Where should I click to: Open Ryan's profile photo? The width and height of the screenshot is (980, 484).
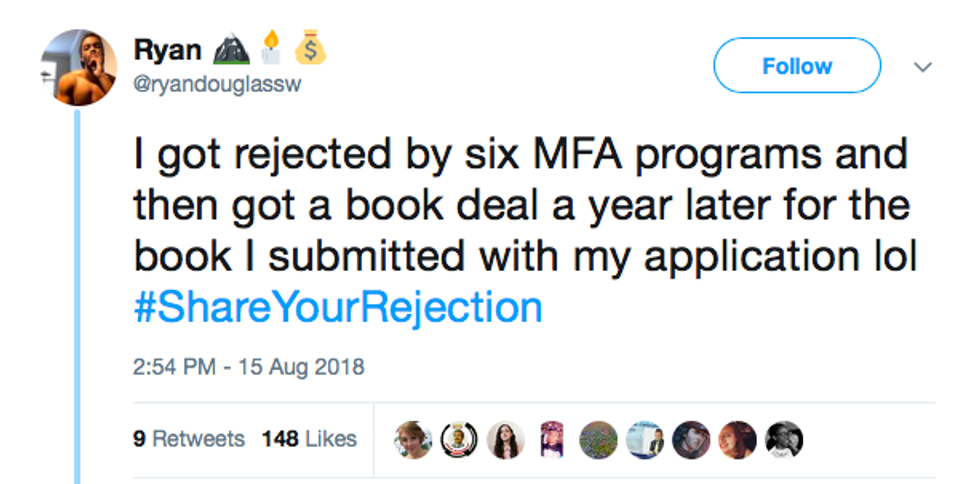(x=78, y=68)
